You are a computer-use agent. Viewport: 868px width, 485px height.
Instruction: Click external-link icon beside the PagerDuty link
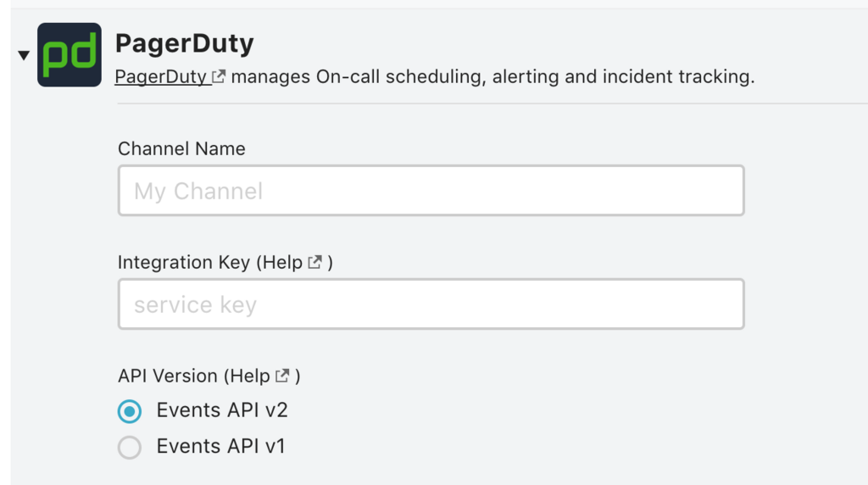click(219, 77)
